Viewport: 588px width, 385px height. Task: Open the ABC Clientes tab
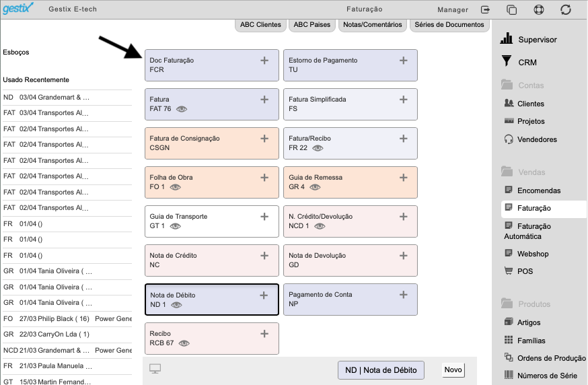[x=260, y=25]
